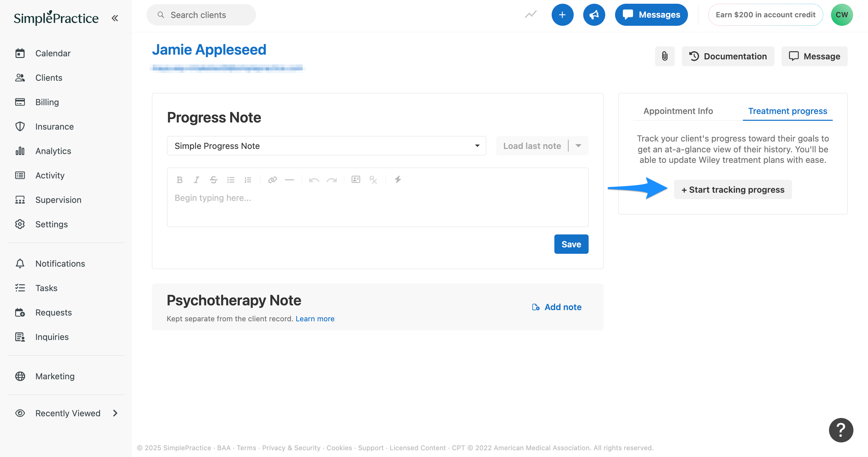Viewport: 868px width, 457px height.
Task: Click the Recently Viewed eye icon
Action: click(x=20, y=413)
